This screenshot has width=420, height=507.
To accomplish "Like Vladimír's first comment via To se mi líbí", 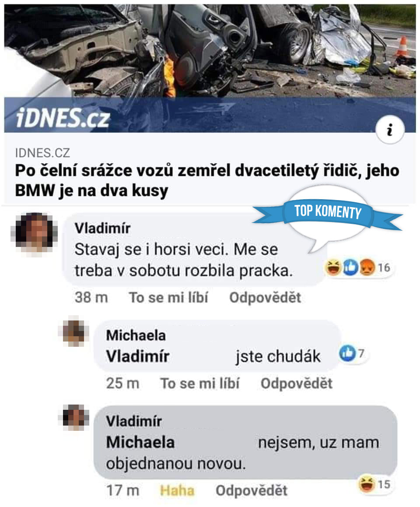I will (x=168, y=297).
